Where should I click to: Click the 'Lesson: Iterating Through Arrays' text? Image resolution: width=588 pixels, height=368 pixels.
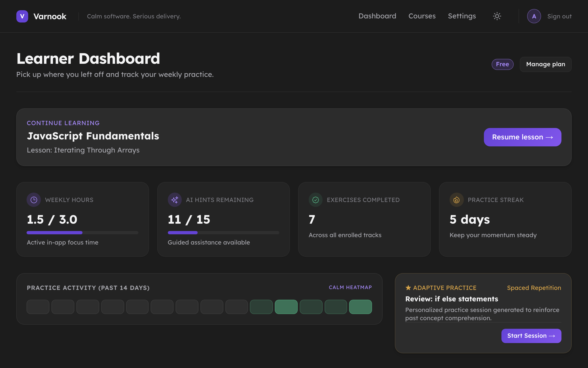(x=83, y=150)
